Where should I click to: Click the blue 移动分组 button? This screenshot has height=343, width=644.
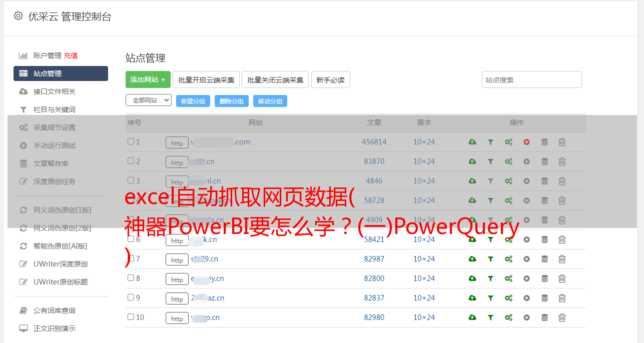point(270,101)
